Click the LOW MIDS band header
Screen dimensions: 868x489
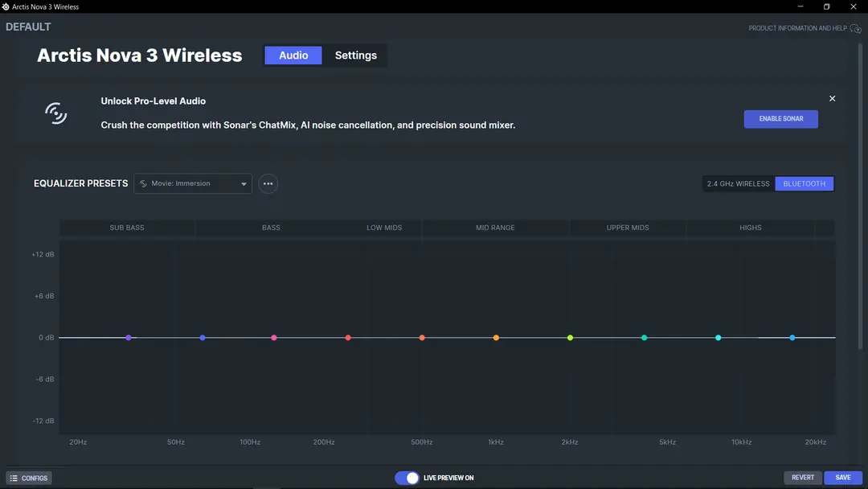(384, 228)
